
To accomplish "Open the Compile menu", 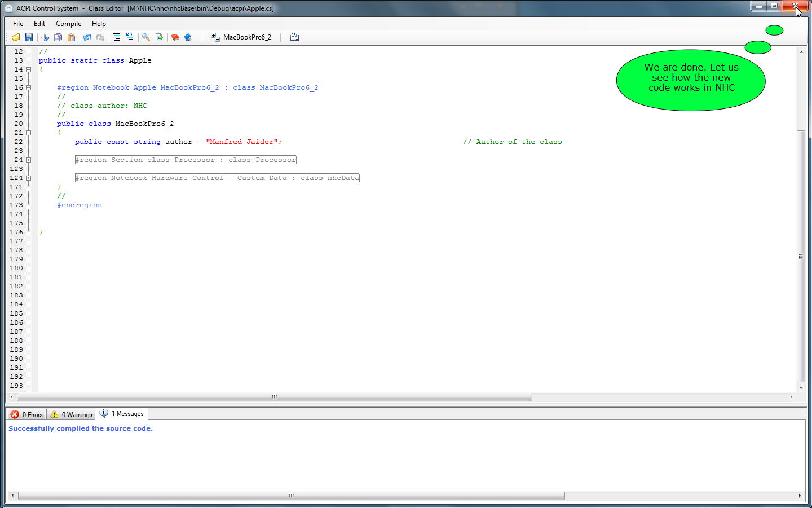I will click(x=68, y=24).
